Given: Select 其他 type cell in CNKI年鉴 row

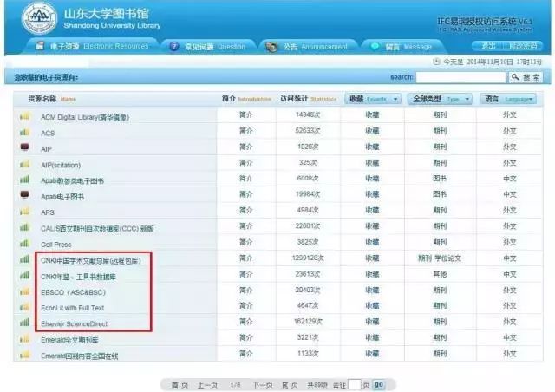Looking at the screenshot, I should pyautogui.click(x=440, y=274).
